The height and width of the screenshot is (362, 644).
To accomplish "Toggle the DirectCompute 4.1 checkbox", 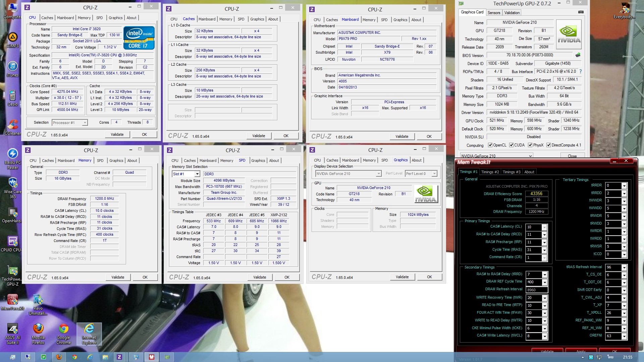I will [548, 145].
